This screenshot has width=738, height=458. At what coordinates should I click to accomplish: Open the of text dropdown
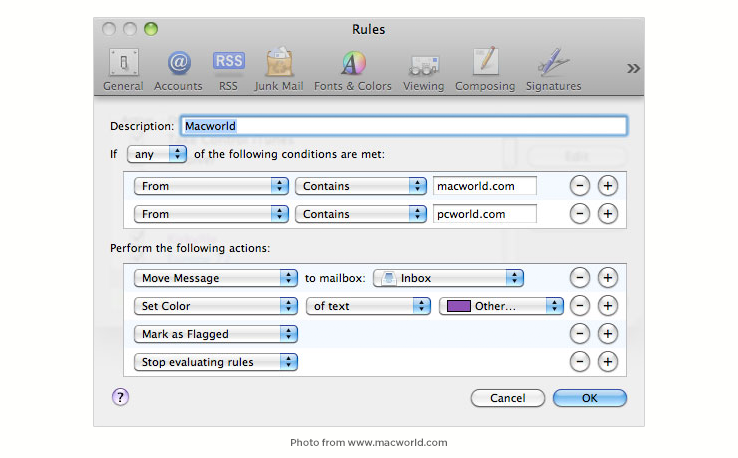368,306
